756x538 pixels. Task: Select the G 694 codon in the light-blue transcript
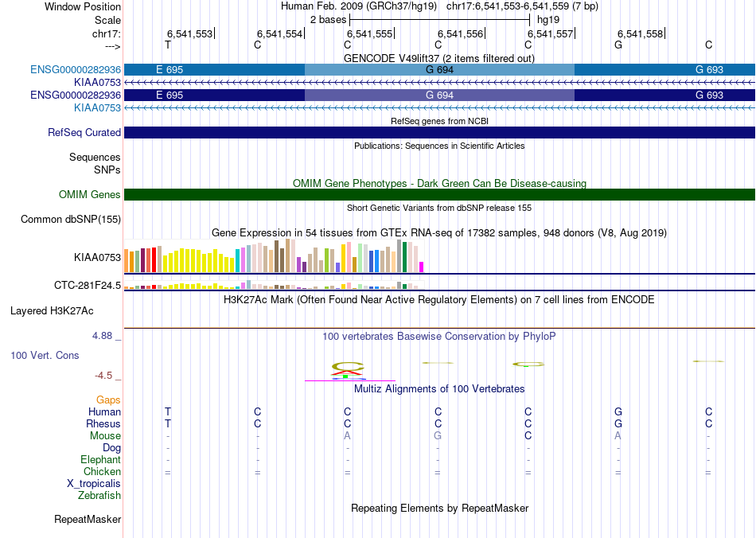coord(440,69)
